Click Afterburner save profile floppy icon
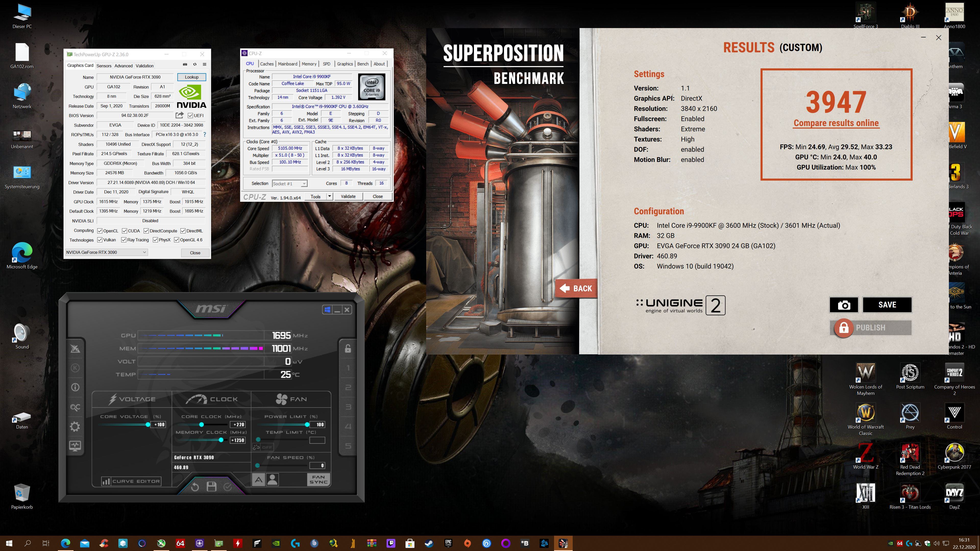Viewport: 980px width, 551px height. point(212,486)
